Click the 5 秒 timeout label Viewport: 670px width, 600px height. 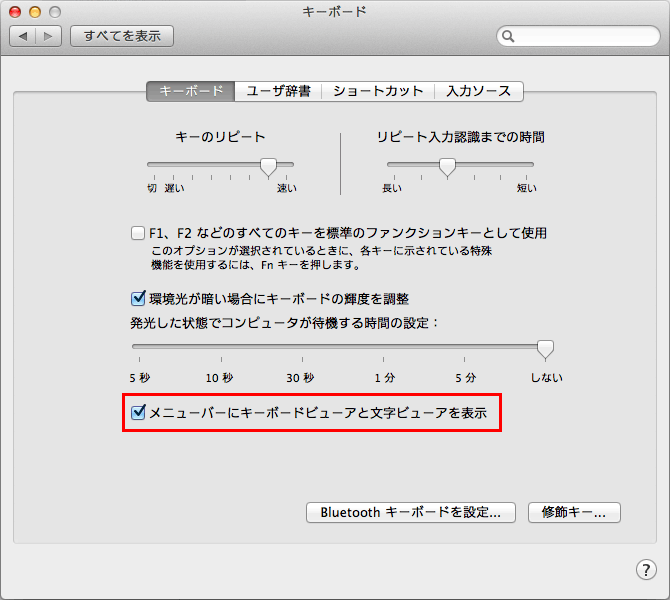click(140, 378)
